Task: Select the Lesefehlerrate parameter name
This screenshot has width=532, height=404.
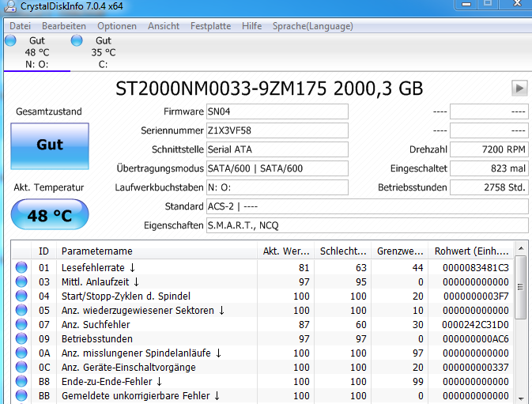Action: click(x=98, y=268)
